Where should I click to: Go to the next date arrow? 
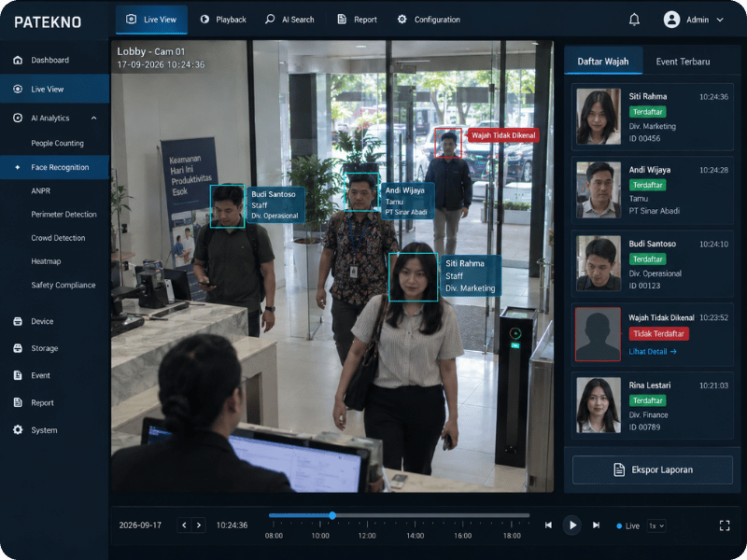tap(199, 525)
